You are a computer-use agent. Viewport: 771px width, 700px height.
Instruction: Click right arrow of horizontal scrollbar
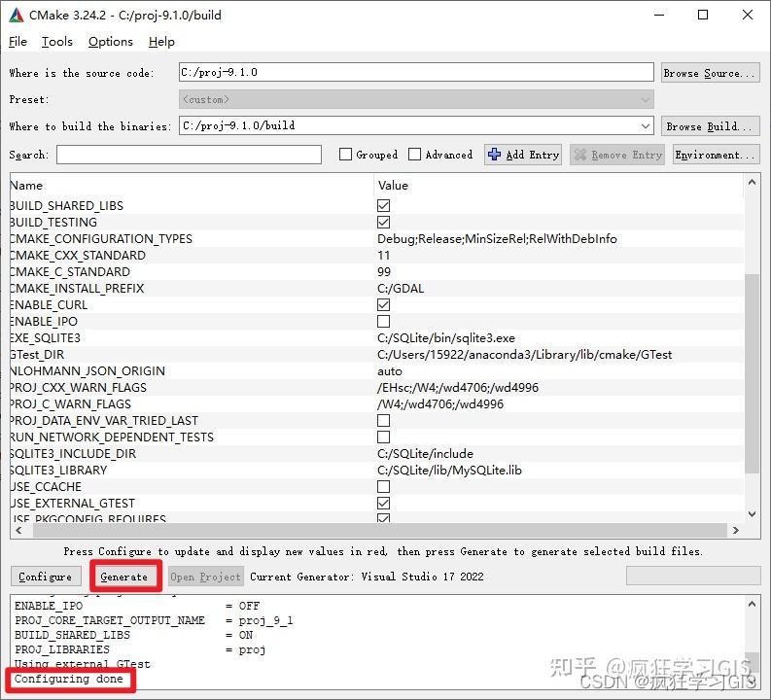click(736, 531)
